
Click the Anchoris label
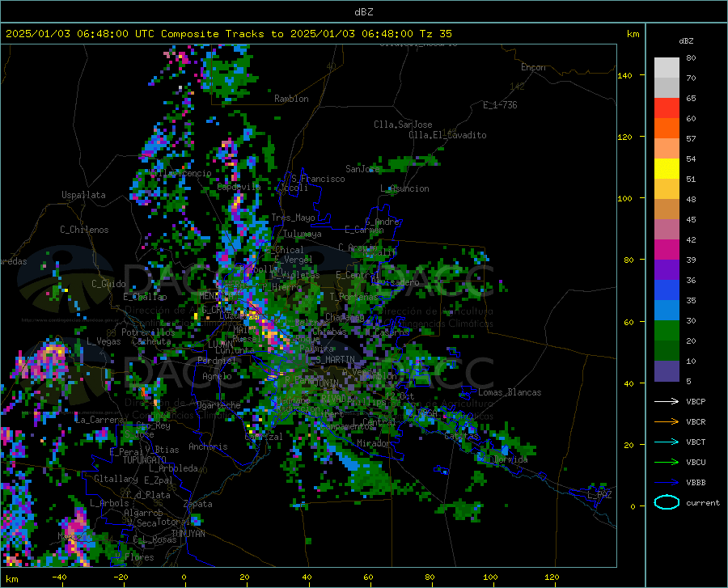(208, 446)
